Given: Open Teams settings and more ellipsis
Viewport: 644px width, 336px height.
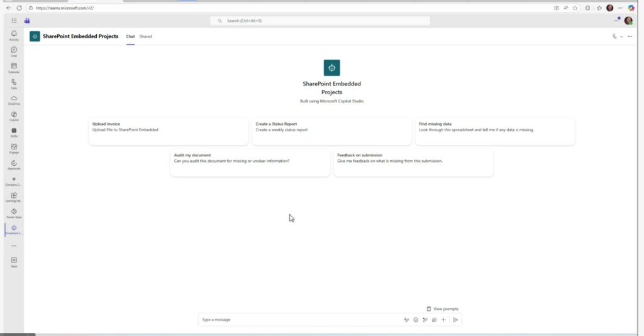Looking at the screenshot, I should (x=616, y=21).
